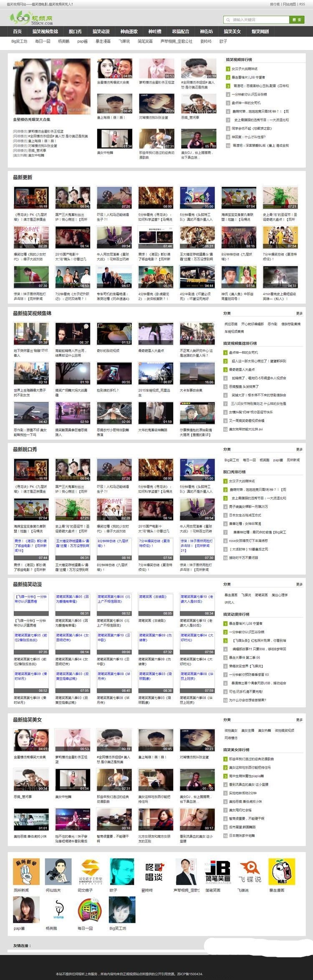Click 更多 in 最新搞笑视频集锦 category panel
Image resolution: width=313 pixels, height=980 pixels.
(x=299, y=313)
